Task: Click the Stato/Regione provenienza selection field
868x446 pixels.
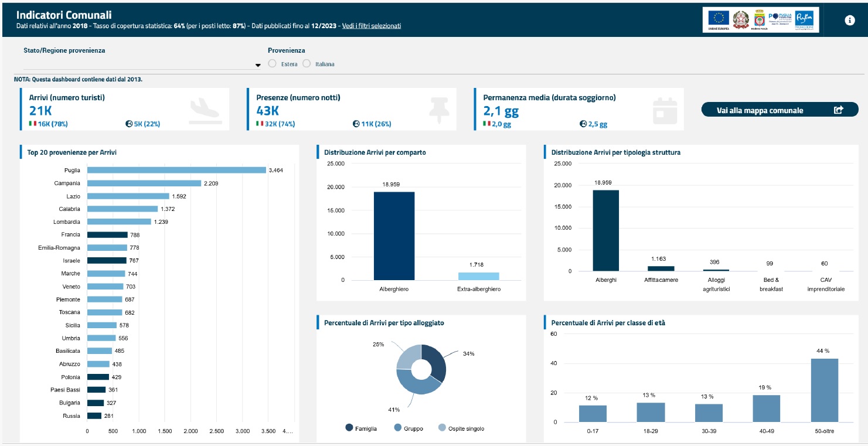Action: click(x=138, y=64)
